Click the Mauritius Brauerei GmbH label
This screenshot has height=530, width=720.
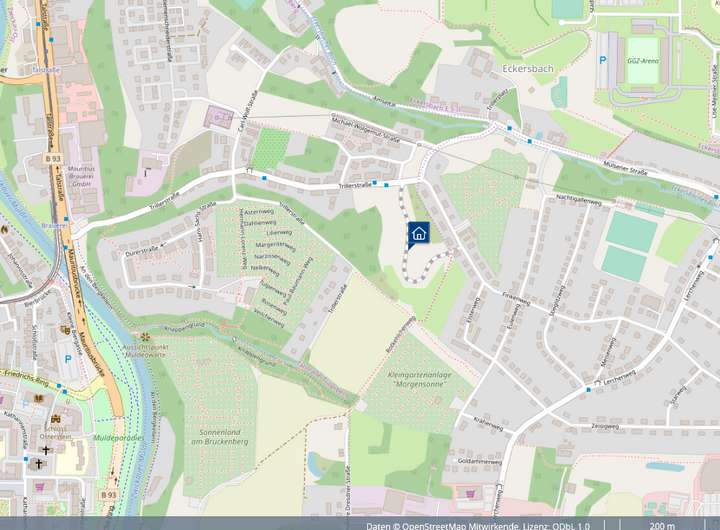coord(81,176)
